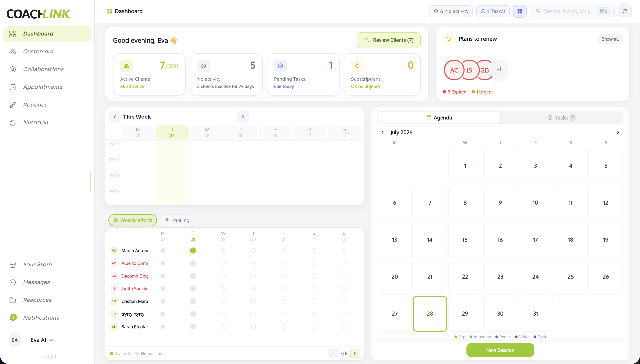
Task: Open the Your Store icon
Action: [13, 264]
